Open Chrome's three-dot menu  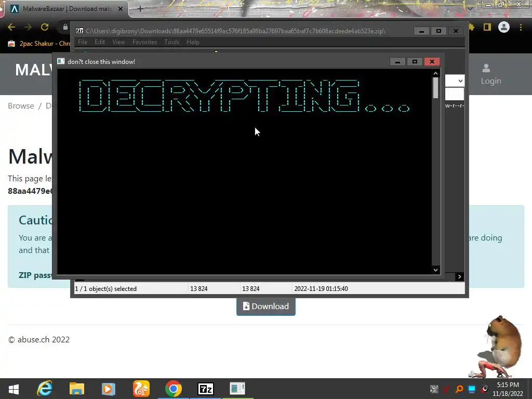coord(521,27)
